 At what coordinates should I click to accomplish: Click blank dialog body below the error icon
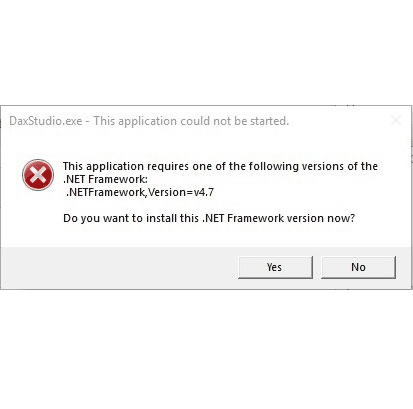coord(38,218)
